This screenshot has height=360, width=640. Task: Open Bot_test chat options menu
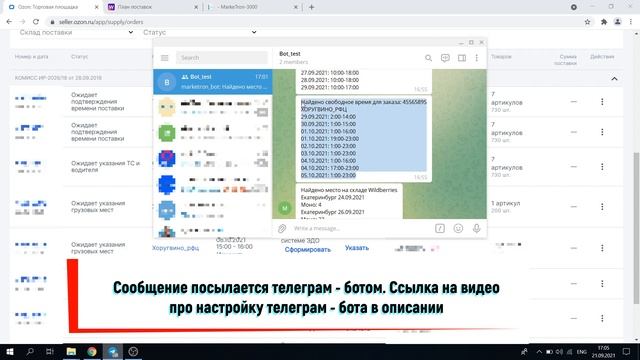(476, 58)
